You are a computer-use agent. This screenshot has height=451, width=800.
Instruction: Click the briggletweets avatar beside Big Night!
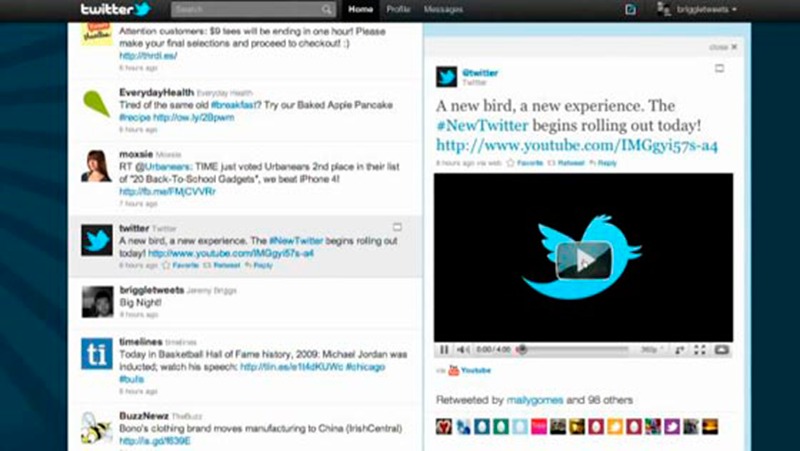(97, 302)
